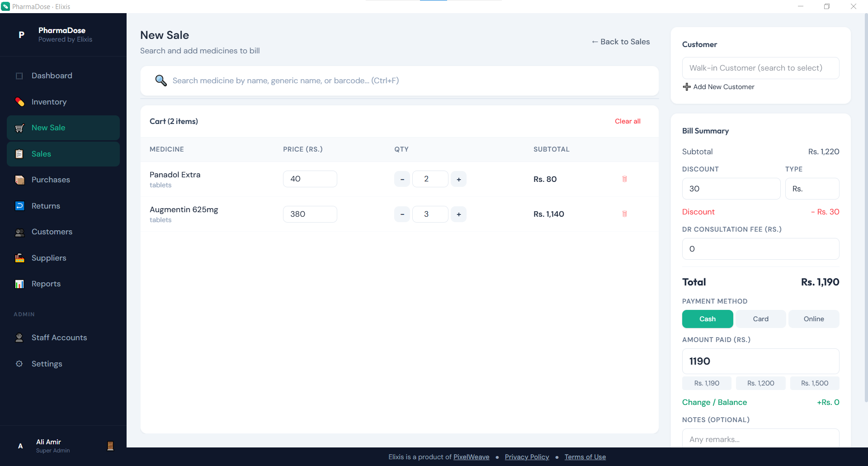Choose the Rs. 1,500 quick amount
The image size is (868, 466).
[x=815, y=383]
